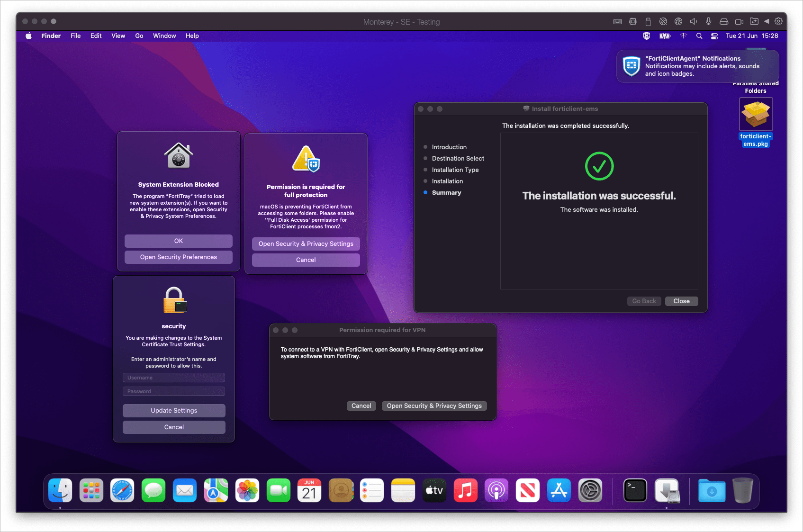Open Terminal from the Dock

[x=635, y=490]
